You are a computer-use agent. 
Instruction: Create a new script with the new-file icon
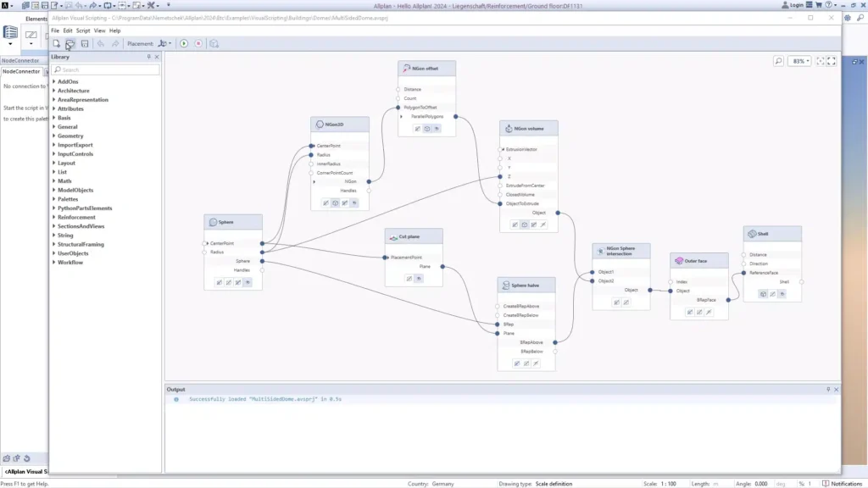(56, 43)
